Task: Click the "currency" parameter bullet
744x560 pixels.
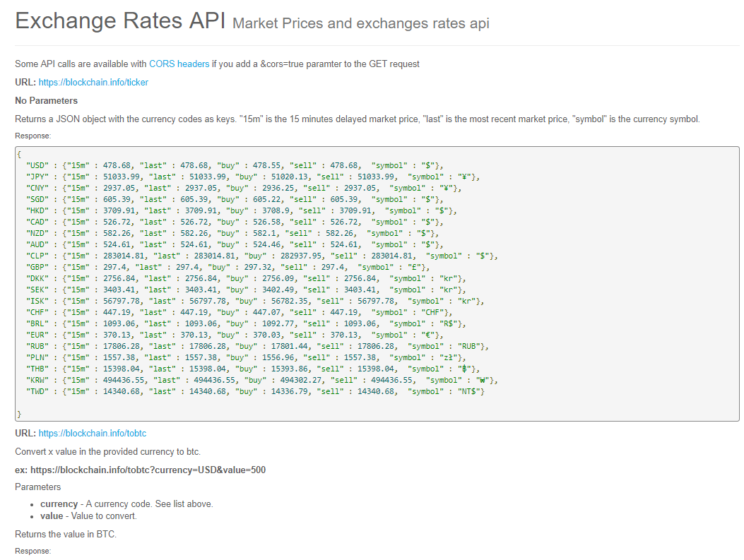Action: (x=126, y=504)
